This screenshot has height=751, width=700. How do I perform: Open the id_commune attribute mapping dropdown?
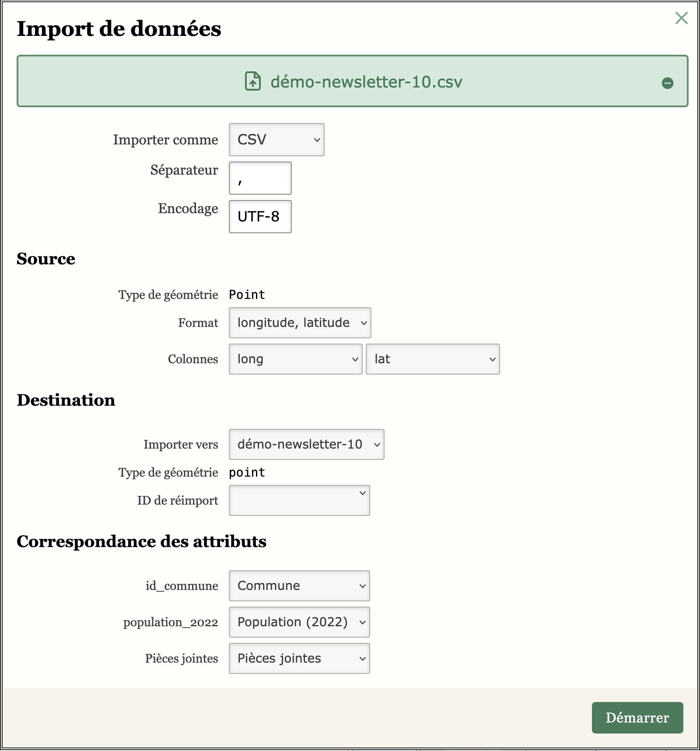pyautogui.click(x=299, y=586)
